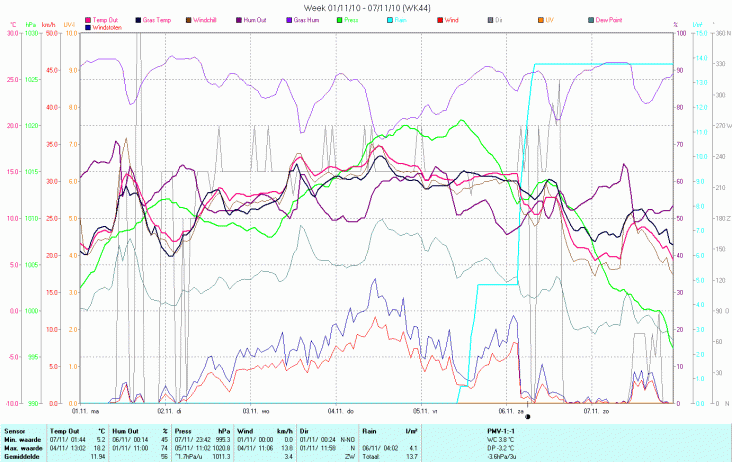Click the moon phase icon below the date axis
The height and width of the screenshot is (462, 732).
click(528, 417)
